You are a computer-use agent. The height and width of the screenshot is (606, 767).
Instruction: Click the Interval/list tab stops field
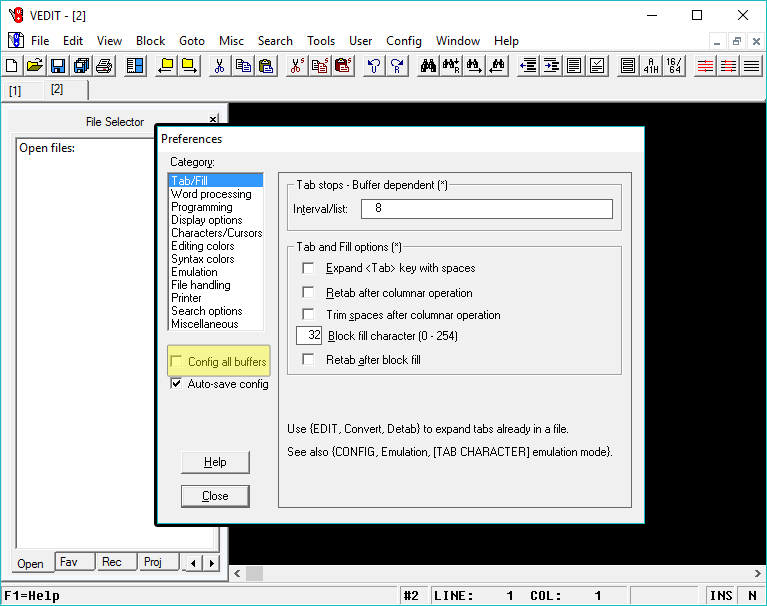tap(487, 209)
